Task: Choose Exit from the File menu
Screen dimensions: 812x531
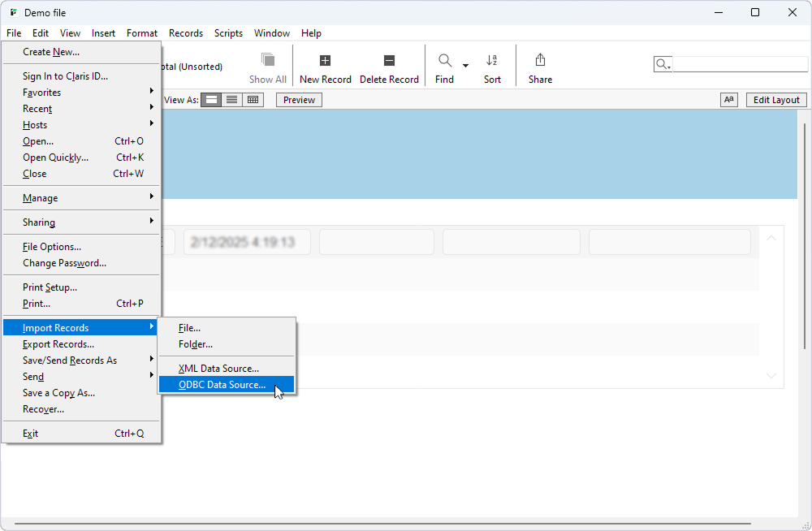Action: click(80, 433)
